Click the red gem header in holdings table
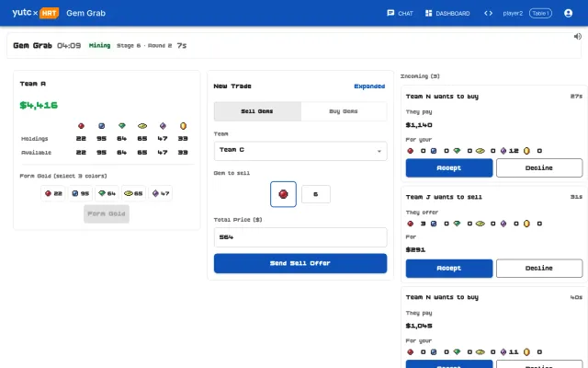The image size is (588, 368). 81,126
